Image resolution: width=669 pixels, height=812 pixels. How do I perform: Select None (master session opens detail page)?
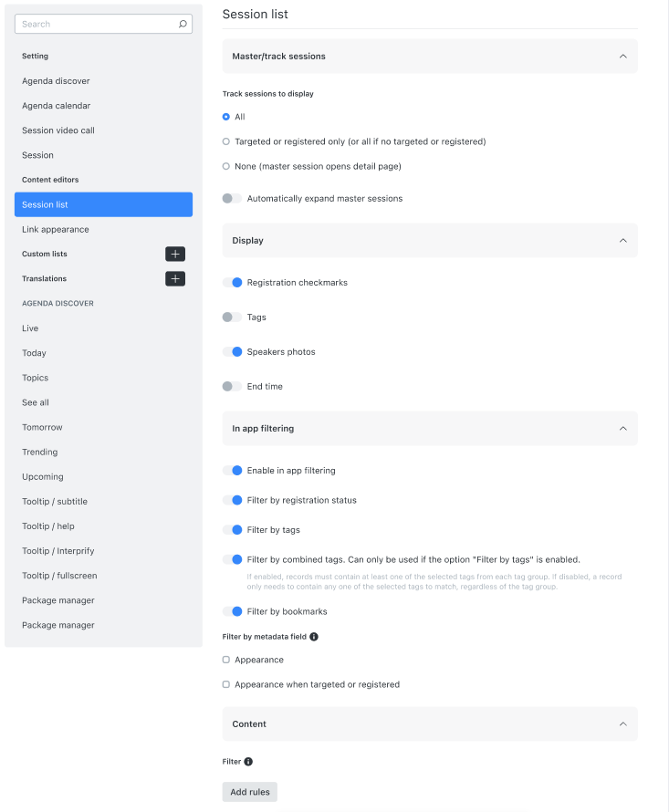pos(226,166)
